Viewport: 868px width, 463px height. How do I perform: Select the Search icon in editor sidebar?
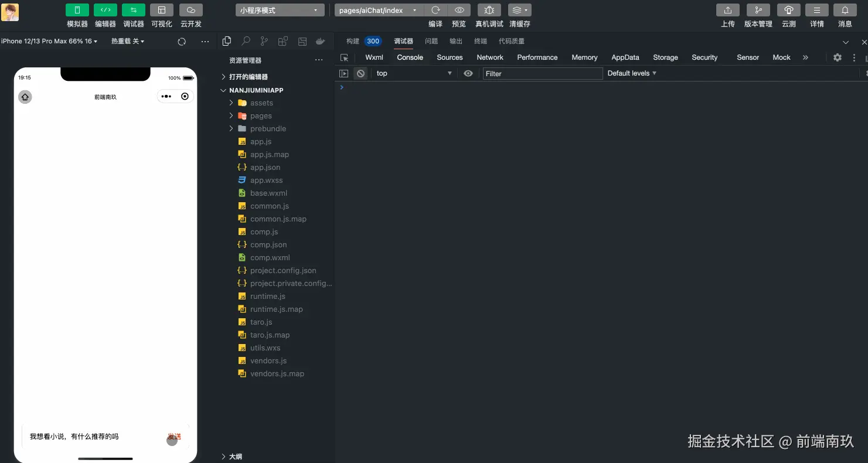(x=246, y=41)
